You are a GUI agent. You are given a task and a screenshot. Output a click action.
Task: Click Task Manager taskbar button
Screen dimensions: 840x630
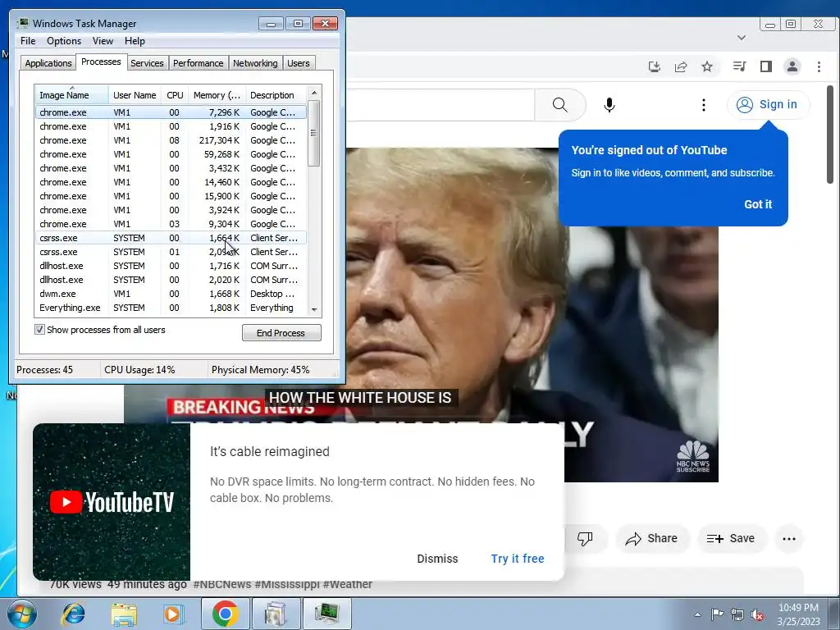pyautogui.click(x=327, y=614)
